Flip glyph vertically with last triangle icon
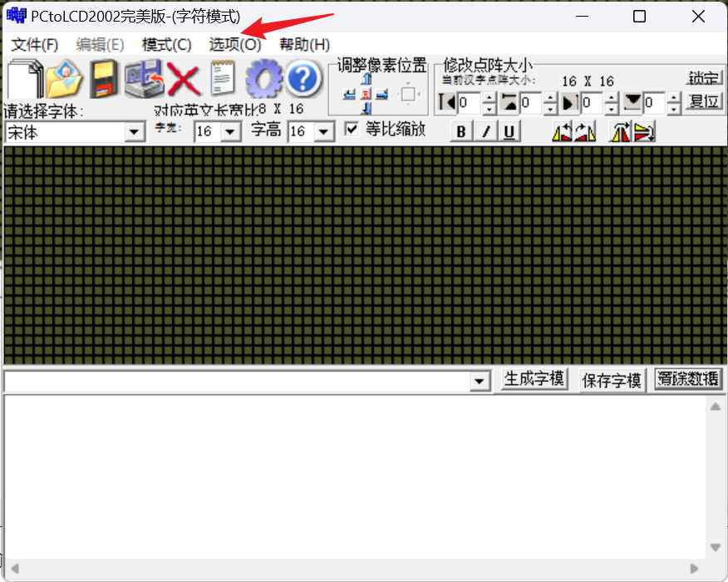The image size is (728, 582). (x=644, y=131)
